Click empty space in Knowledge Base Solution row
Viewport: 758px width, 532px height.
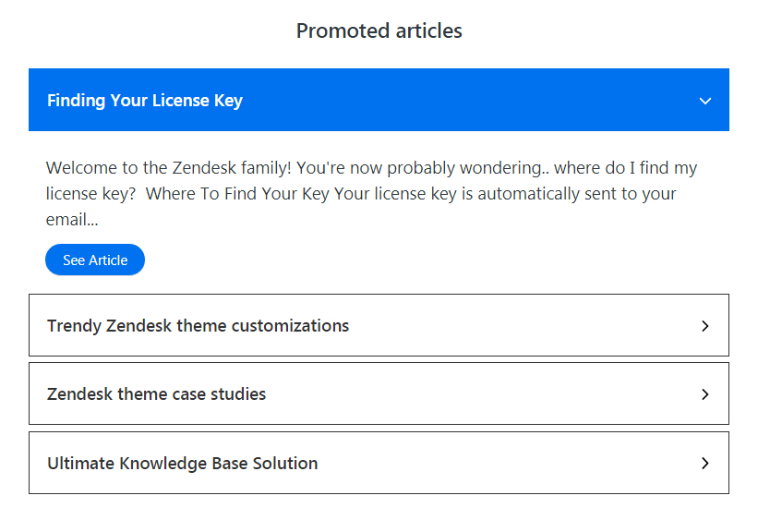point(508,464)
